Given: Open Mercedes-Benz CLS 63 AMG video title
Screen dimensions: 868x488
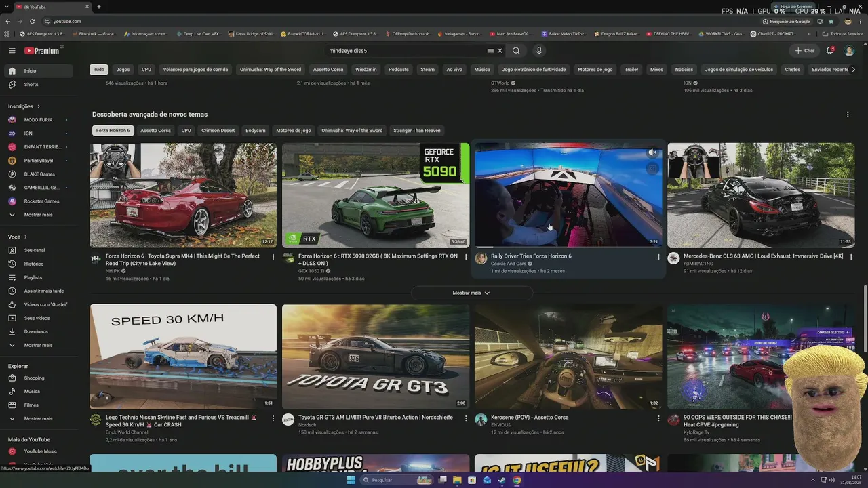Looking at the screenshot, I should click(763, 256).
